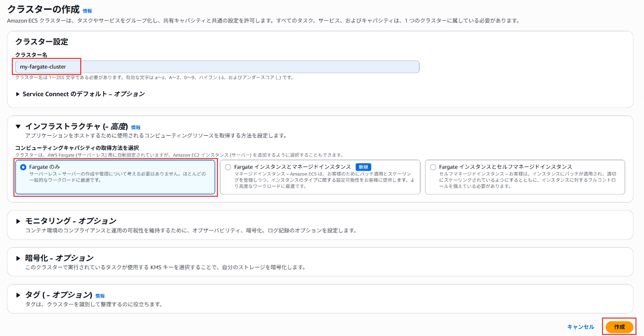Click the クラスター設定 heading
The height and width of the screenshot is (336, 644).
42,42
